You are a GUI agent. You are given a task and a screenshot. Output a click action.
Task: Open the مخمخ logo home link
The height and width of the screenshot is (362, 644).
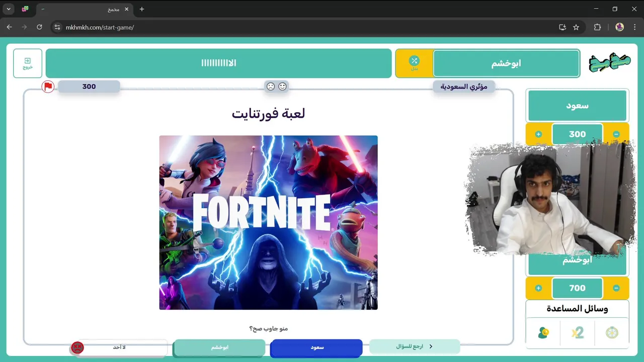pos(609,63)
